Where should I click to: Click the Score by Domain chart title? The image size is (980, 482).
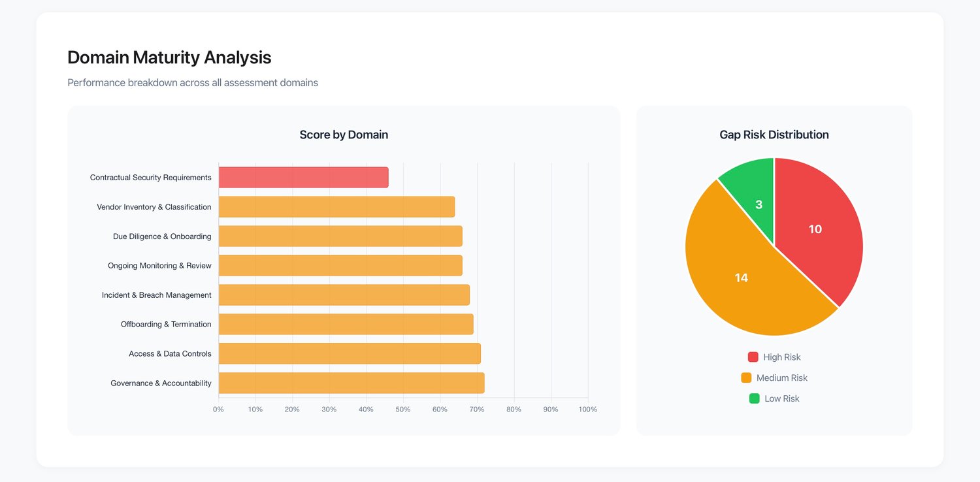(344, 135)
